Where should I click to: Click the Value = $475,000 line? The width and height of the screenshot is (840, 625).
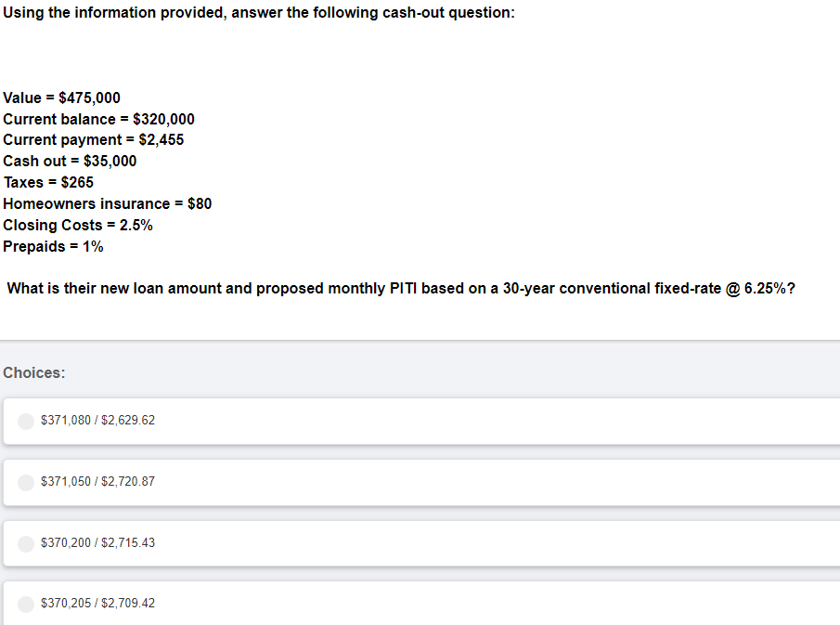[60, 98]
